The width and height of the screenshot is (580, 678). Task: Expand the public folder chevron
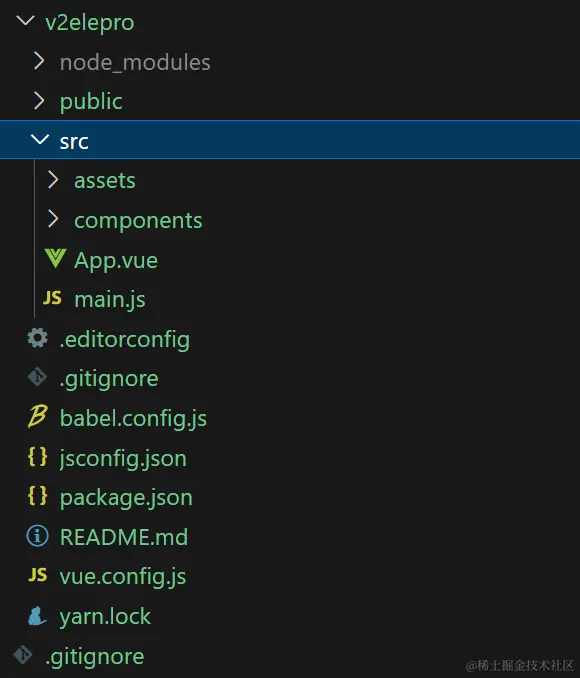click(x=39, y=100)
